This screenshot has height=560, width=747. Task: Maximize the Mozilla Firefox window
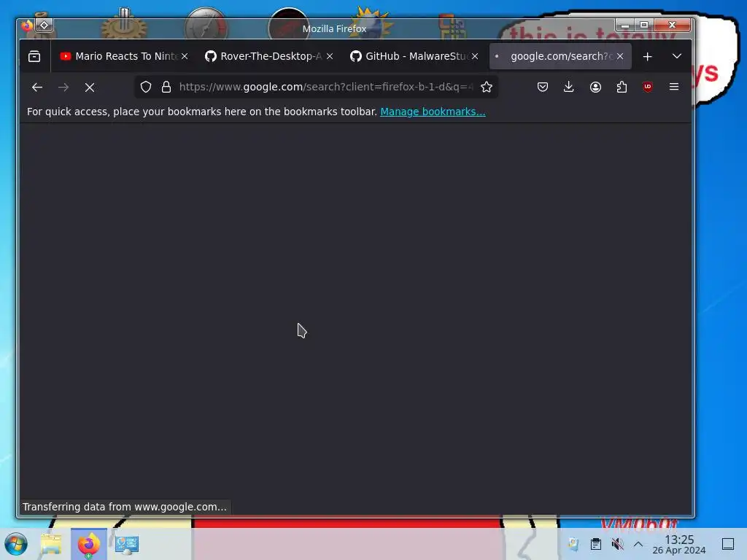(644, 25)
